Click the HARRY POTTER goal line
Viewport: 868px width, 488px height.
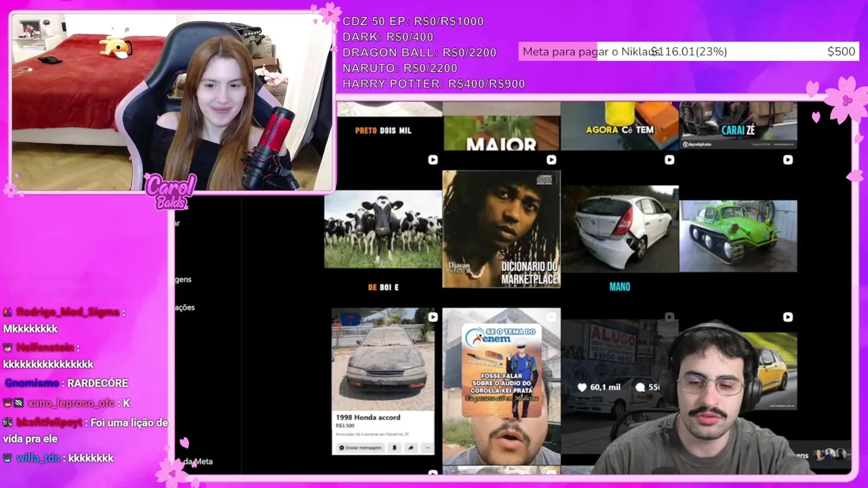click(434, 83)
